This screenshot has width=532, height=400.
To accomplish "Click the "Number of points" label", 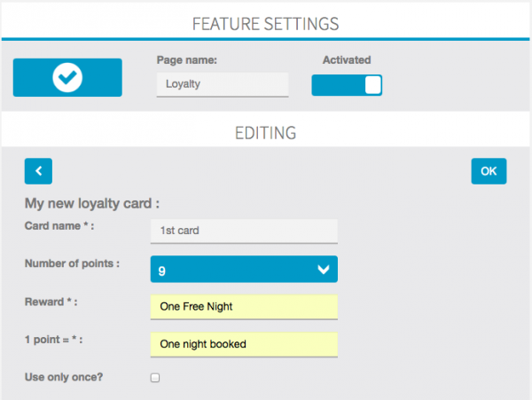I will (x=73, y=263).
